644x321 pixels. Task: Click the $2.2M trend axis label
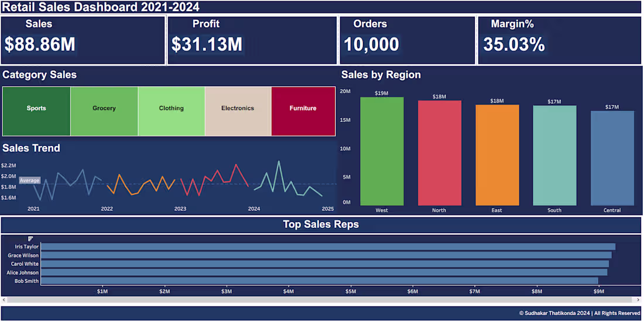(9, 166)
